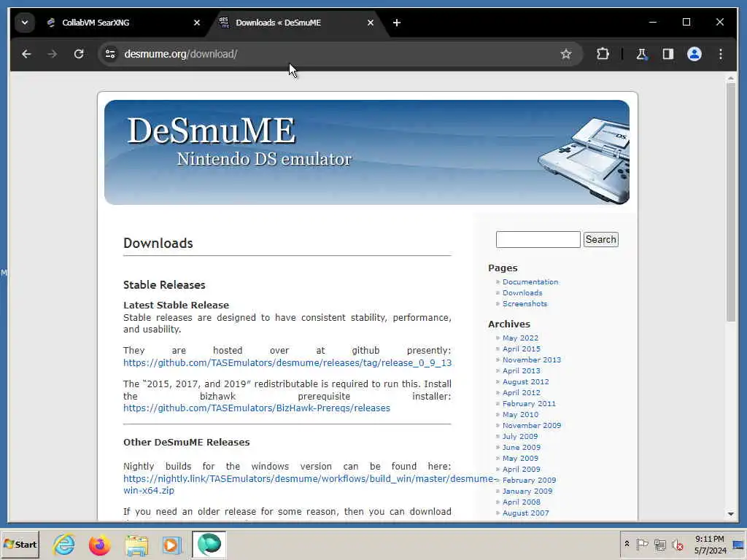Toggle the browser side panel
This screenshot has height=560, width=747.
pyautogui.click(x=668, y=54)
